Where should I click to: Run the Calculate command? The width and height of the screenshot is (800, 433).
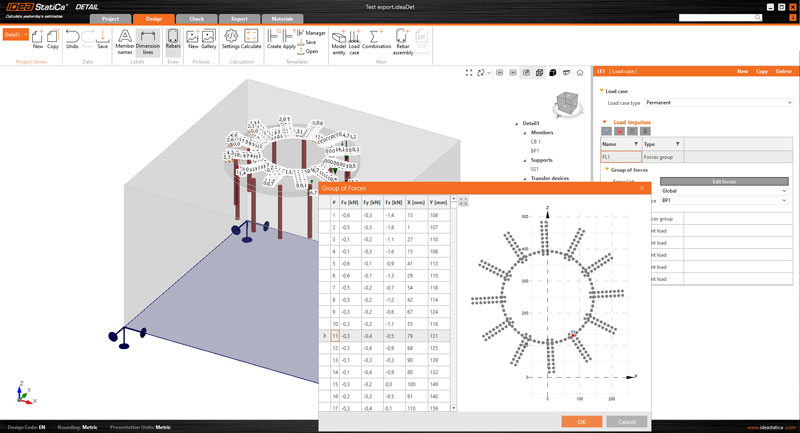click(251, 38)
